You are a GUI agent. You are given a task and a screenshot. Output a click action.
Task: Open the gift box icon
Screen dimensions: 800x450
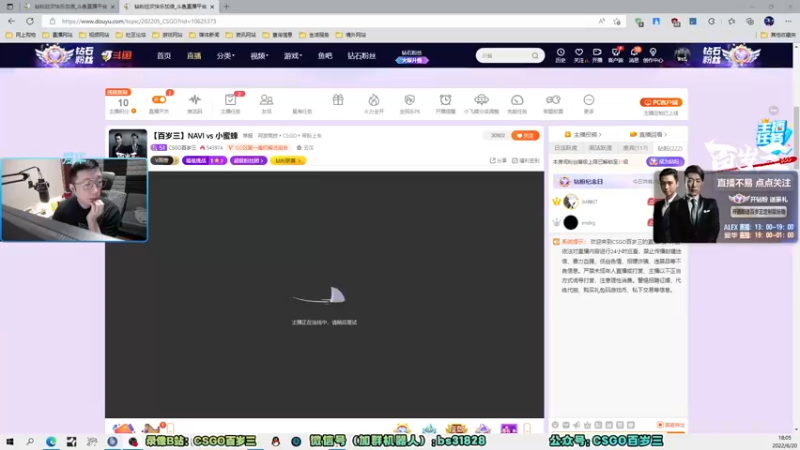(x=338, y=99)
